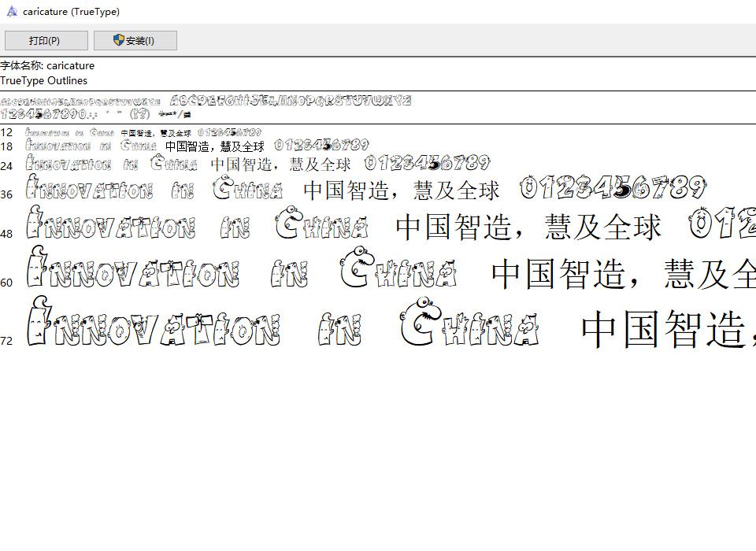This screenshot has height=551, width=756.
Task: Click the 安装(I) install button
Action: tap(135, 41)
